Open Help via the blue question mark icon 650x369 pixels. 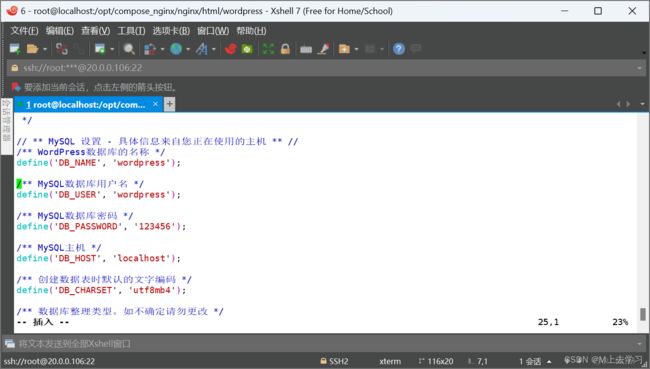tap(399, 49)
